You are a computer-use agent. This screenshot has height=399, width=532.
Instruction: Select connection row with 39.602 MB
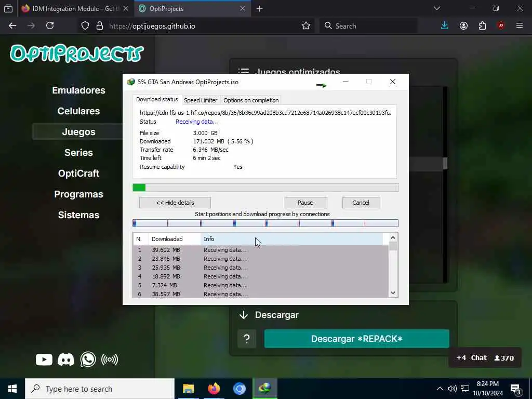[x=261, y=250]
